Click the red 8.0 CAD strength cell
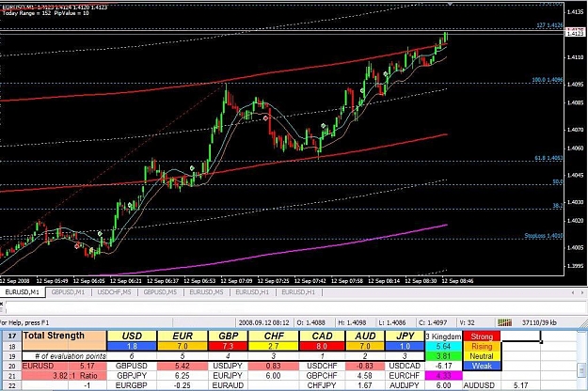The width and height of the screenshot is (588, 391). click(322, 347)
